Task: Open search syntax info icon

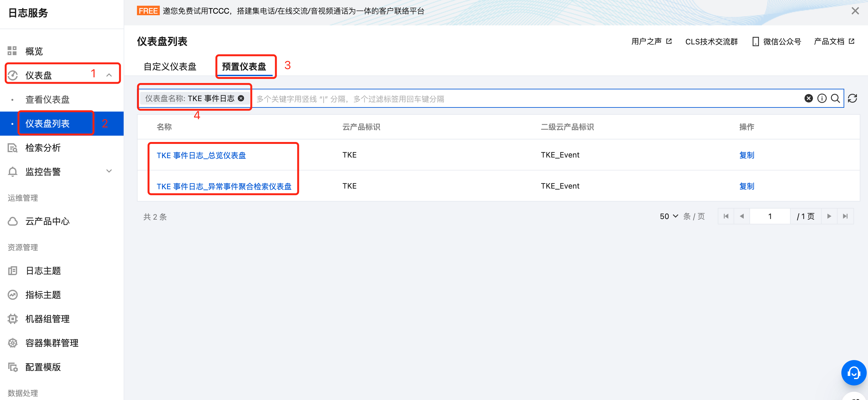Action: pos(822,98)
